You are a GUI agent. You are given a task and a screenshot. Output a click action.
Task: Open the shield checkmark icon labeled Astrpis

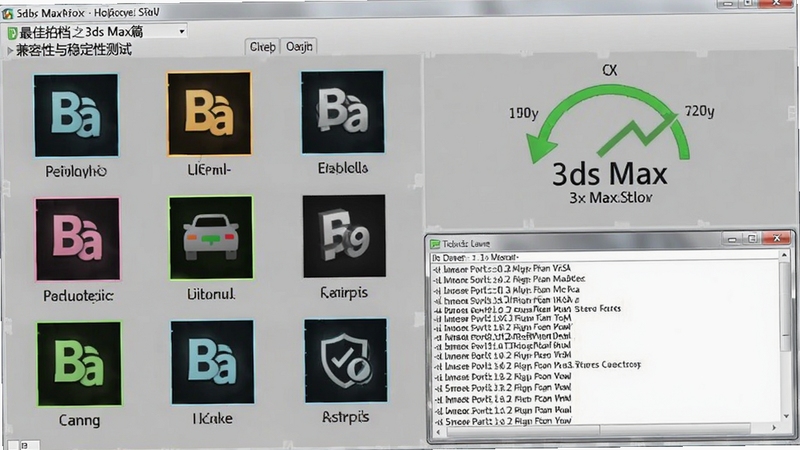(345, 361)
